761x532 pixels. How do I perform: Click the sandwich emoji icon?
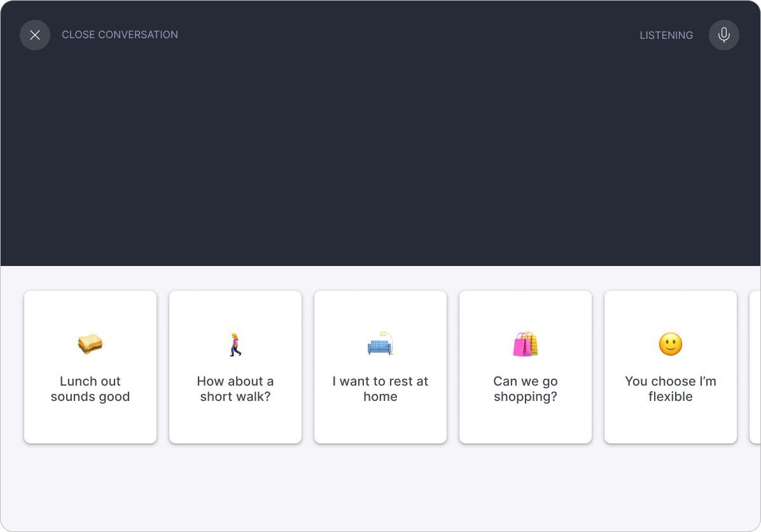90,344
